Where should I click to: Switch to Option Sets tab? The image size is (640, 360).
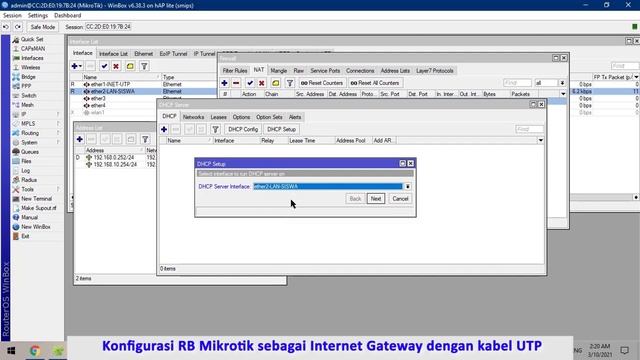tap(269, 117)
